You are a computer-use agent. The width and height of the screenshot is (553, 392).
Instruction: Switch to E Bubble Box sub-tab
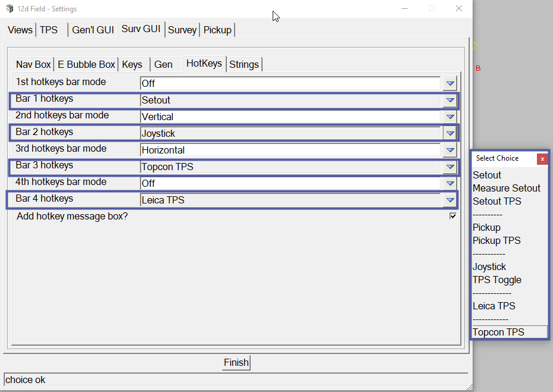pos(86,64)
